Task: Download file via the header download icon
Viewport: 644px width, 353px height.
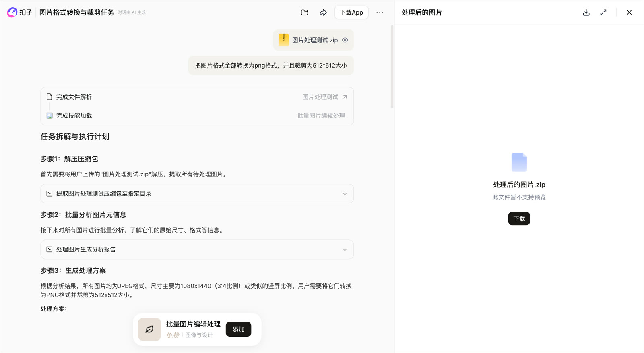Action: 586,12
